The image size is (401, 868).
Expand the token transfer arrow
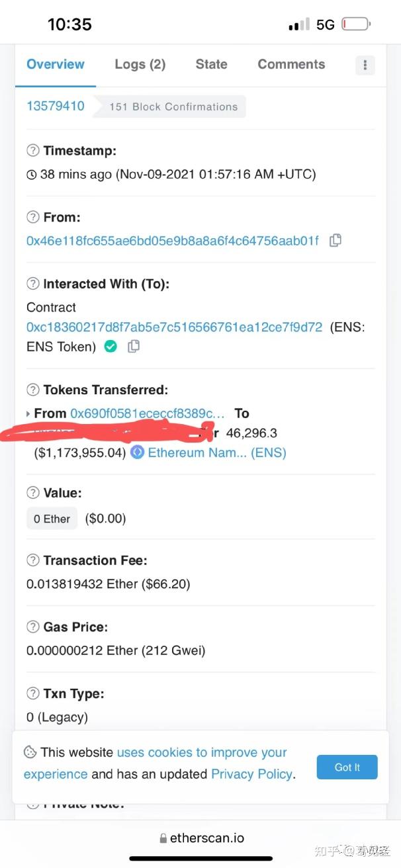point(28,414)
